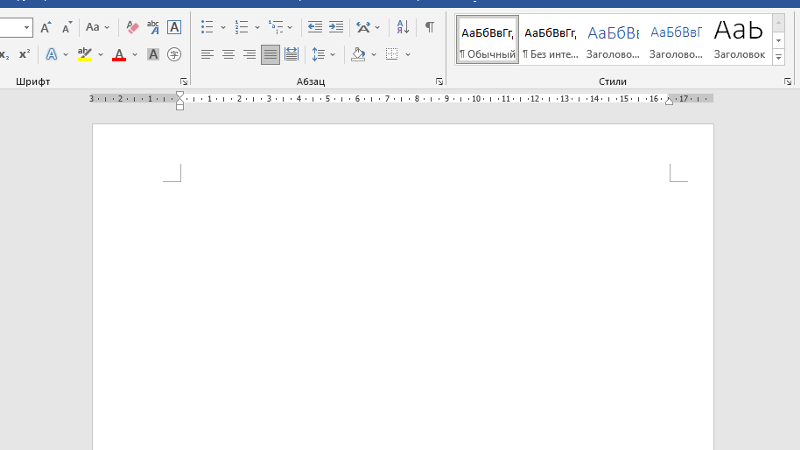800x450 pixels.
Task: Align text to the center
Action: tap(228, 54)
